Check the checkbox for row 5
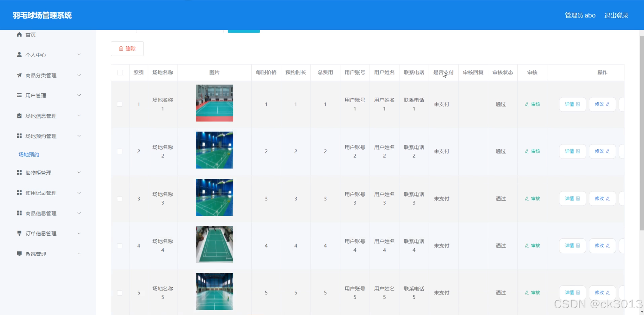The height and width of the screenshot is (315, 644). (119, 293)
